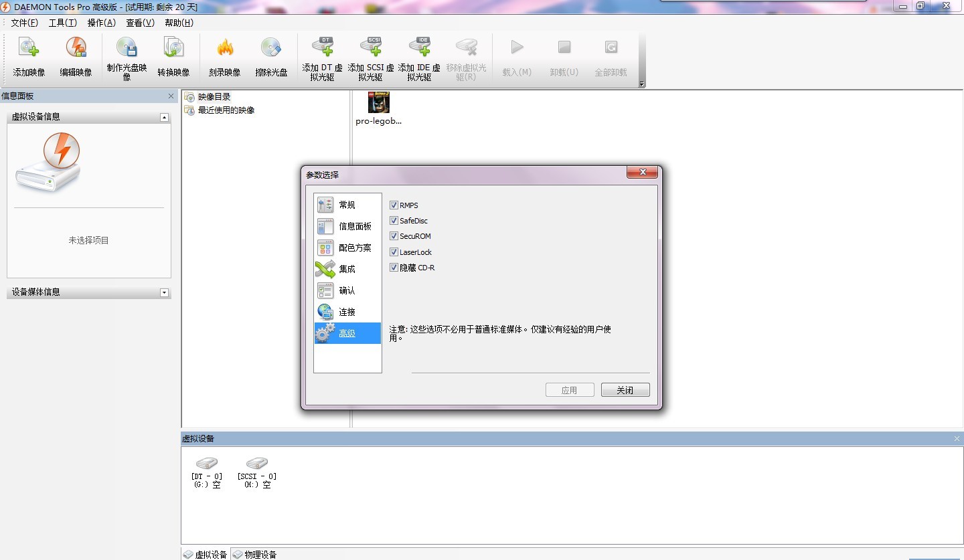Open the 制作光盘映像 (Make Disc Image) tool
The image size is (964, 560).
(x=127, y=48)
